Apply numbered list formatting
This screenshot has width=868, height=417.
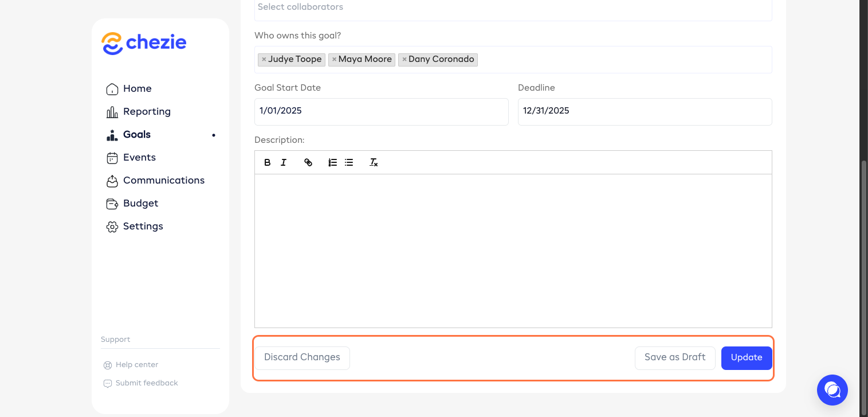(x=332, y=163)
